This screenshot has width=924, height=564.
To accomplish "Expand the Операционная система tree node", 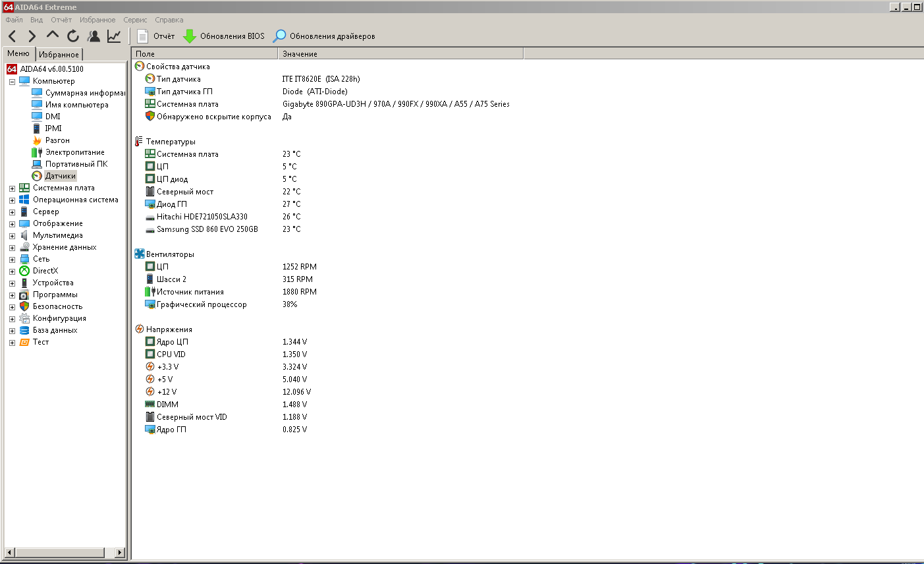I will 12,200.
